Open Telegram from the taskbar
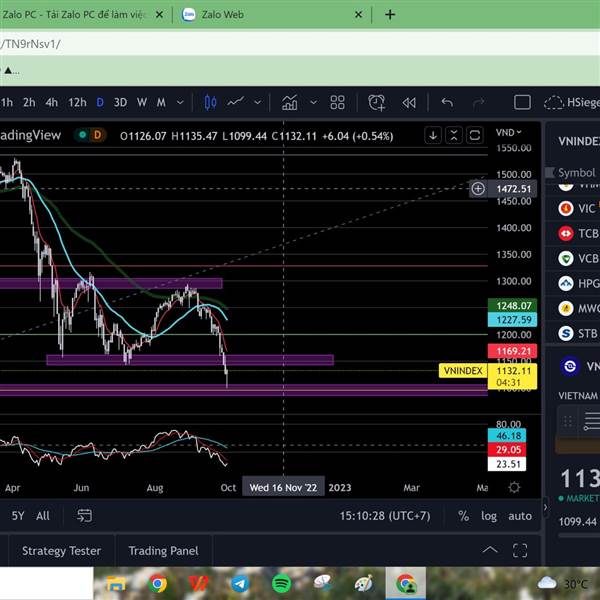The height and width of the screenshot is (600, 600). [x=240, y=584]
